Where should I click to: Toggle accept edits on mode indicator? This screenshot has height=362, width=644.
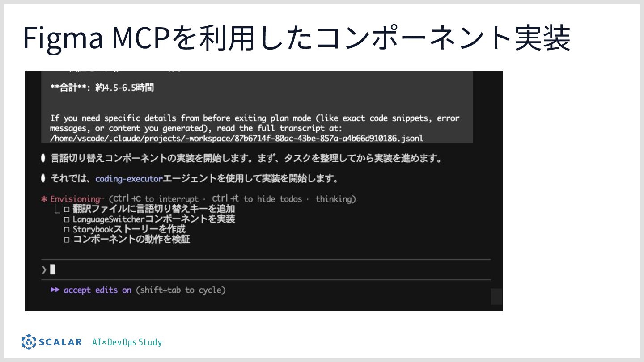[x=97, y=290]
